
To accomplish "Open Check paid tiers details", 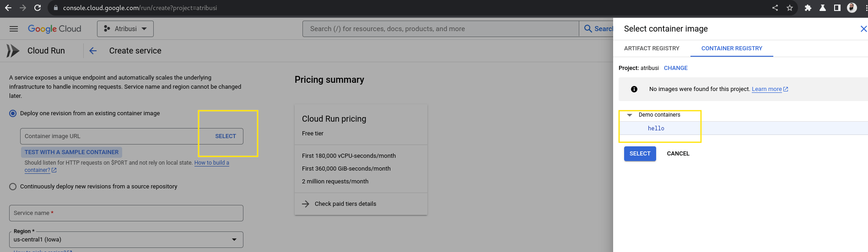I will (345, 204).
